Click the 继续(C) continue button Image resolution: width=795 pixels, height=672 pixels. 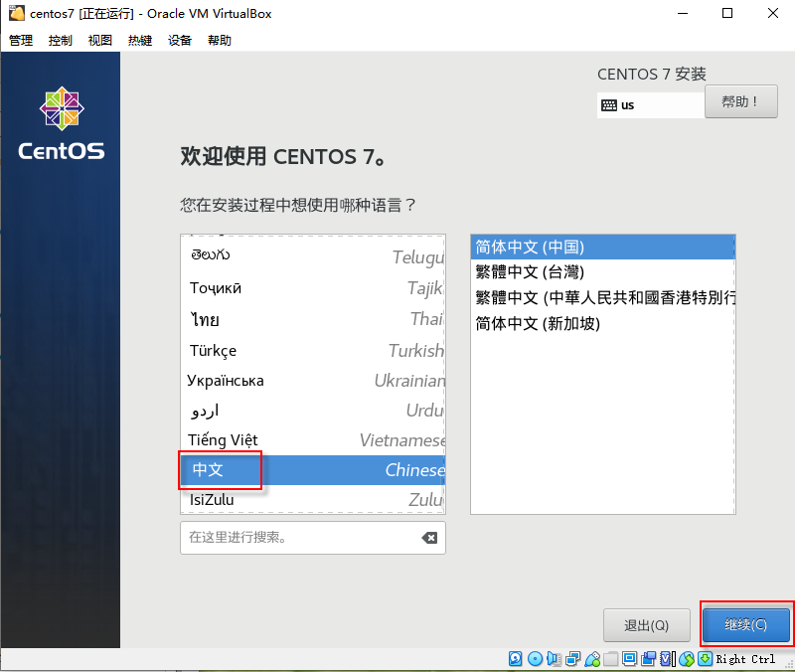click(746, 624)
